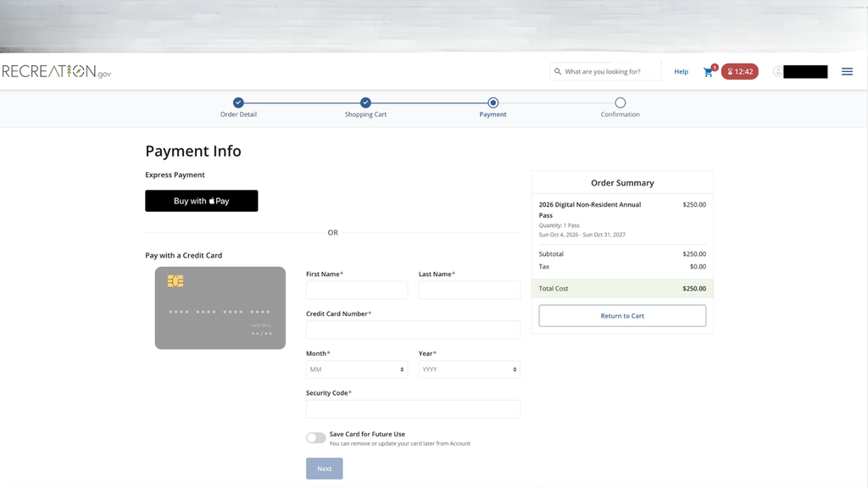Focus the First Name field
This screenshot has height=488, width=868.
pos(357,291)
